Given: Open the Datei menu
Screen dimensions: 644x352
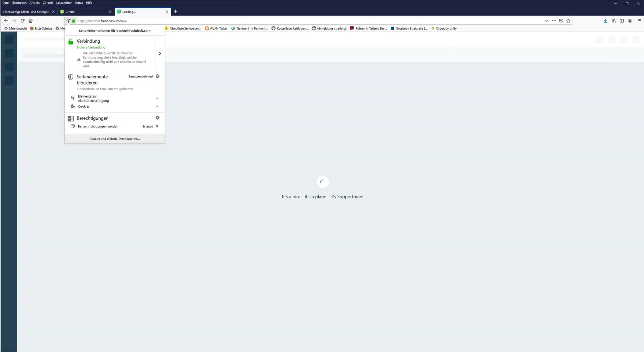Looking at the screenshot, I should pyautogui.click(x=6, y=3).
